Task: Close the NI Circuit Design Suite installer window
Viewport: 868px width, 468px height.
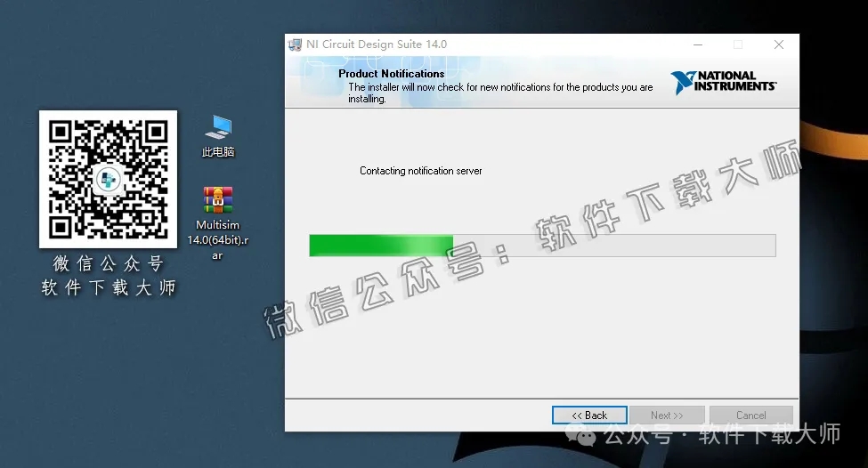Action: (x=778, y=44)
